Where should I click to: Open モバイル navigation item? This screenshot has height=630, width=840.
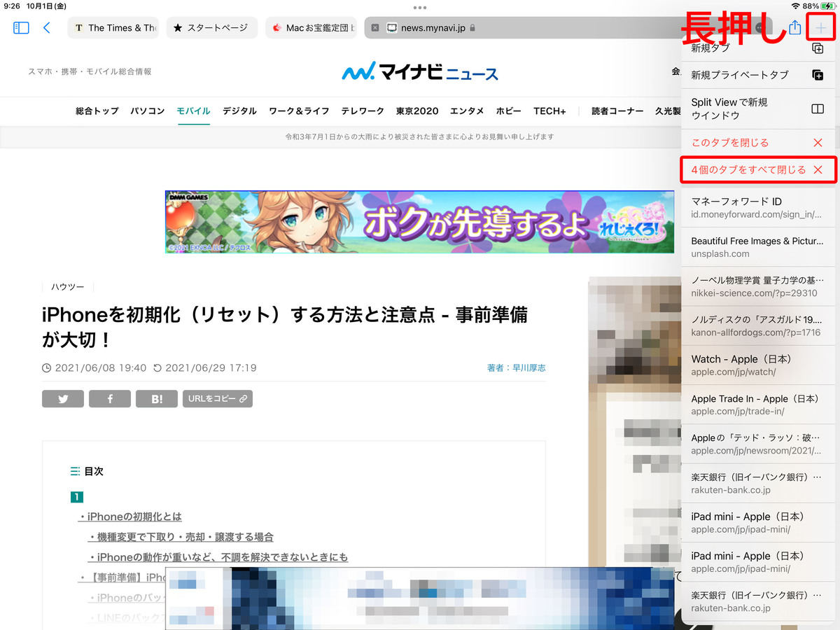pos(194,111)
